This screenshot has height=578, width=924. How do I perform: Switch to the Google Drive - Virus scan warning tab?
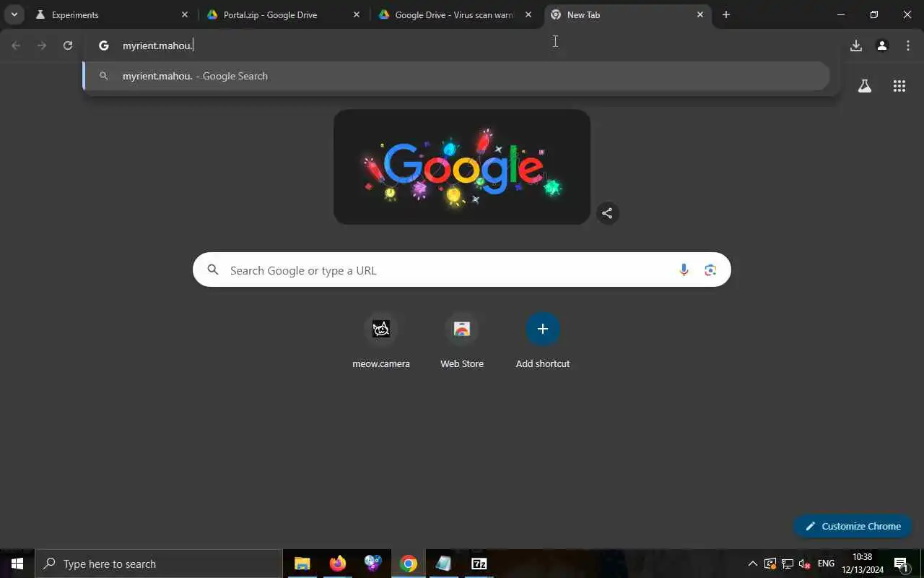tap(456, 14)
